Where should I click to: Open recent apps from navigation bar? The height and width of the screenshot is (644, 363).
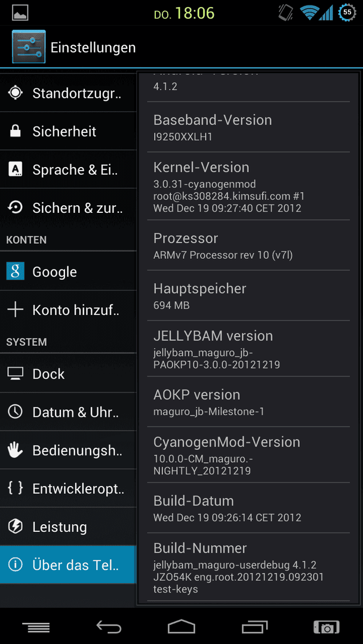click(x=254, y=627)
